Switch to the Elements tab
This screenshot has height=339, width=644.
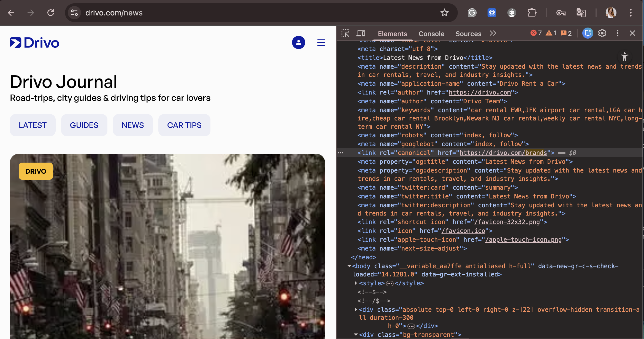392,34
